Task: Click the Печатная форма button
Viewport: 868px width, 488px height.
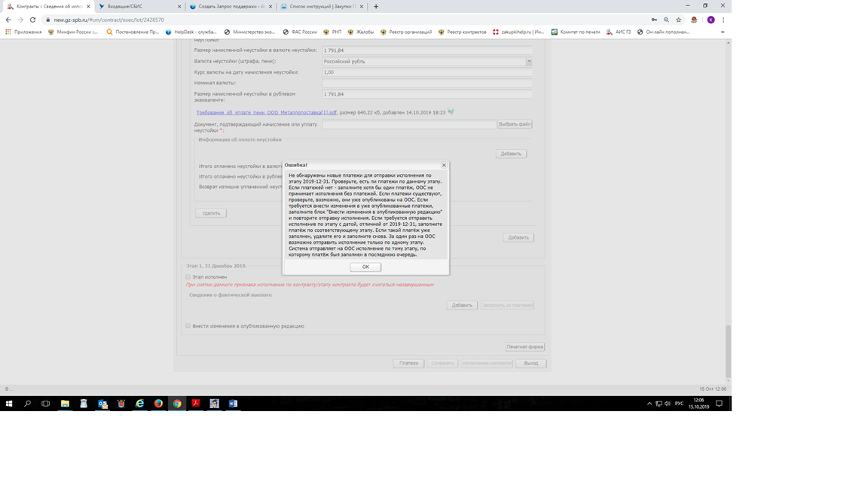Action: [x=524, y=347]
